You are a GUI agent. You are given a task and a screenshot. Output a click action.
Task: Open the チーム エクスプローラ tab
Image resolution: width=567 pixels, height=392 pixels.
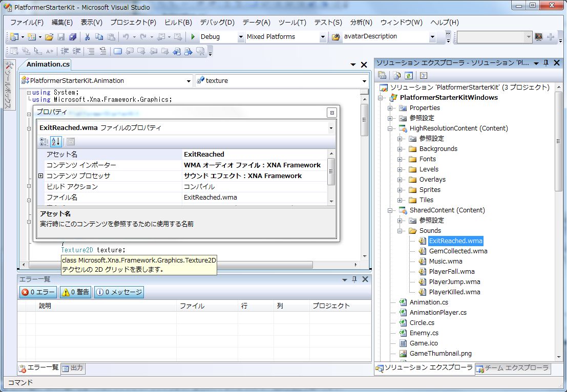point(512,368)
